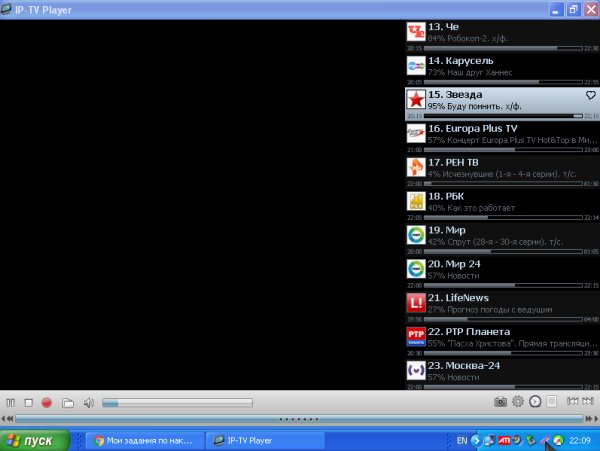The width and height of the screenshot is (600, 451).
Task: Select the Карусель channel logo
Action: tap(416, 66)
